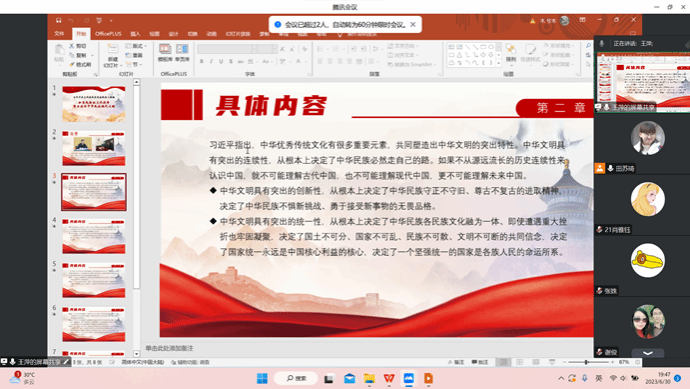Expand the participant list chevron
The height and width of the screenshot is (389, 690).
(x=648, y=353)
